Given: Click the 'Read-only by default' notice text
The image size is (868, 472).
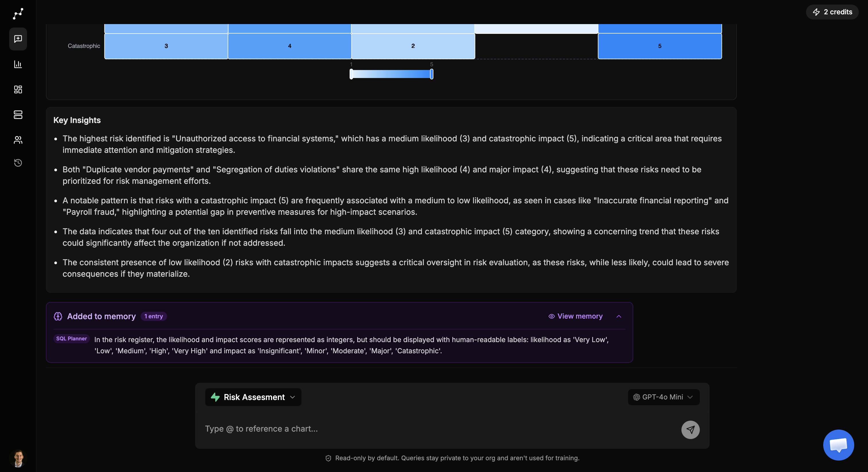Looking at the screenshot, I should coord(457,458).
